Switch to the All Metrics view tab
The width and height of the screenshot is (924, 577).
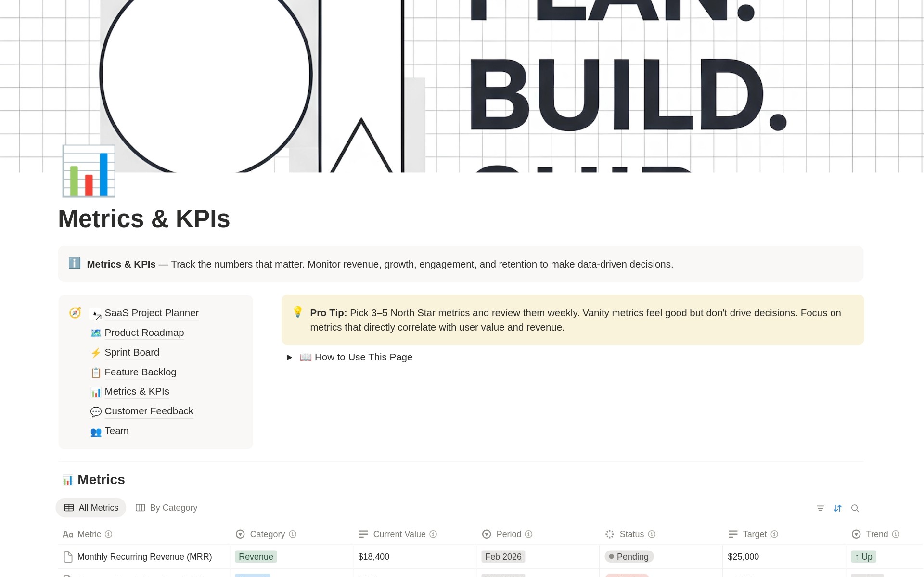tap(91, 508)
